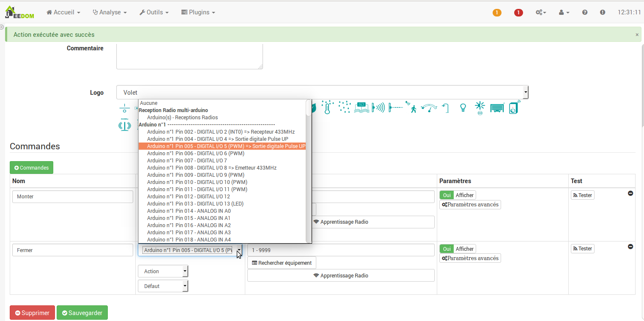Open the Action type dropdown
This screenshot has height=321, width=644.
pyautogui.click(x=163, y=272)
